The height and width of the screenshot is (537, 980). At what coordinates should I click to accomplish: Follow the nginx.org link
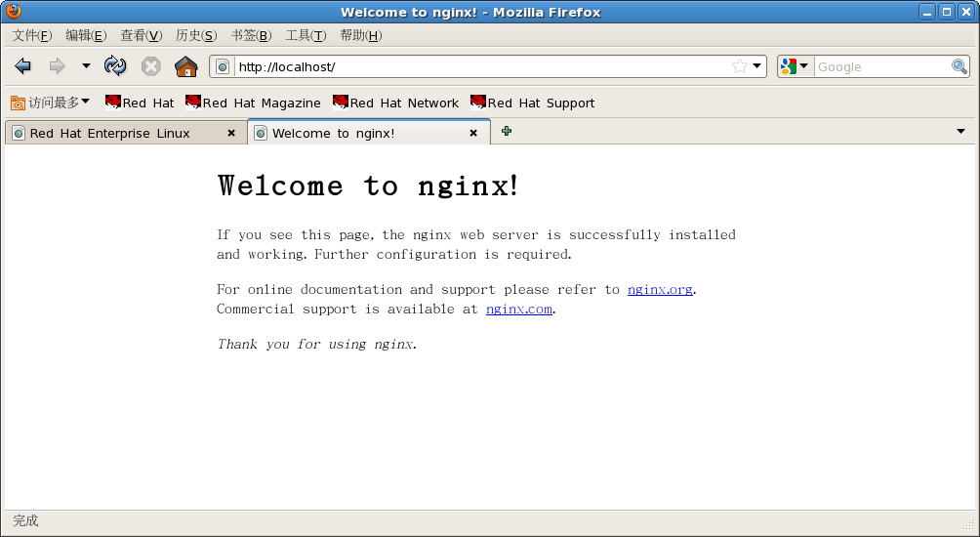point(660,289)
